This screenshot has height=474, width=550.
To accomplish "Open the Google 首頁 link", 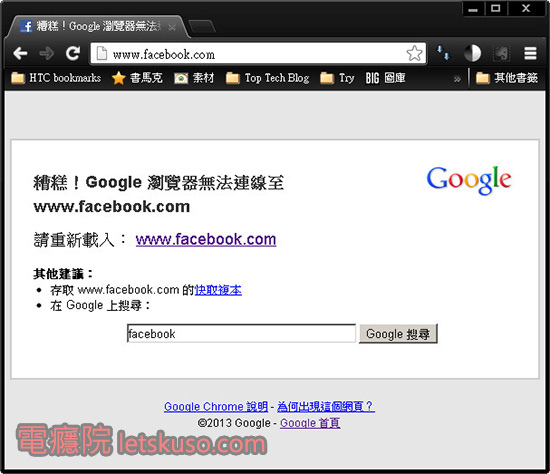I will [x=310, y=423].
